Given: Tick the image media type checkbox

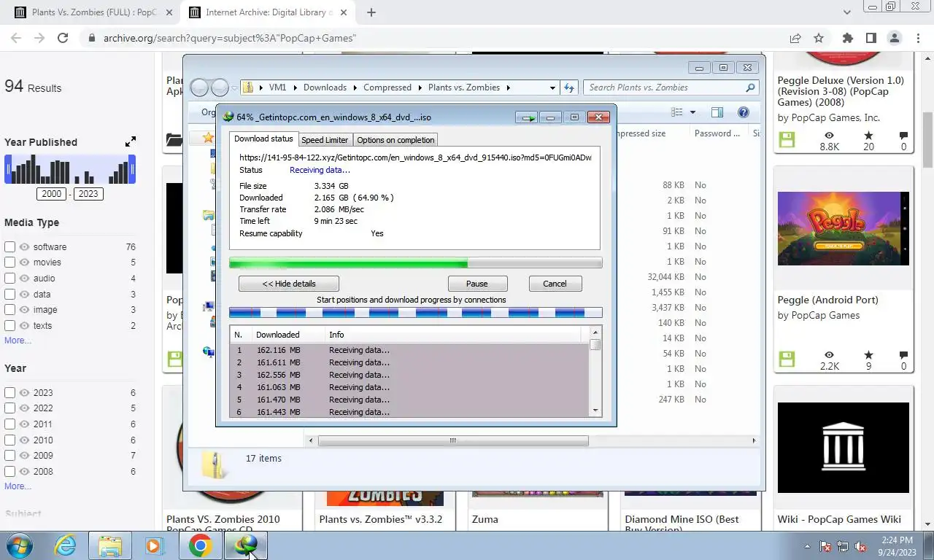Looking at the screenshot, I should coord(9,310).
